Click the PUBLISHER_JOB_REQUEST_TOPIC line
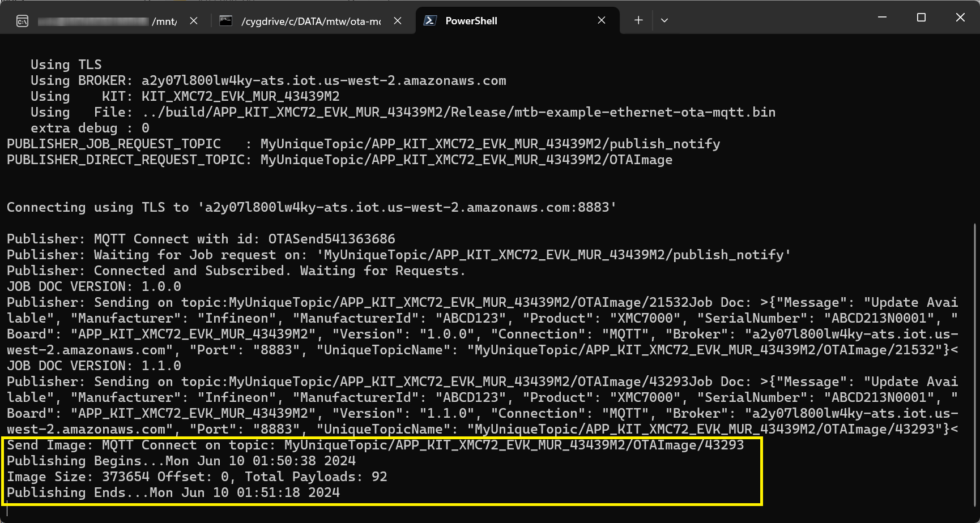 (364, 144)
